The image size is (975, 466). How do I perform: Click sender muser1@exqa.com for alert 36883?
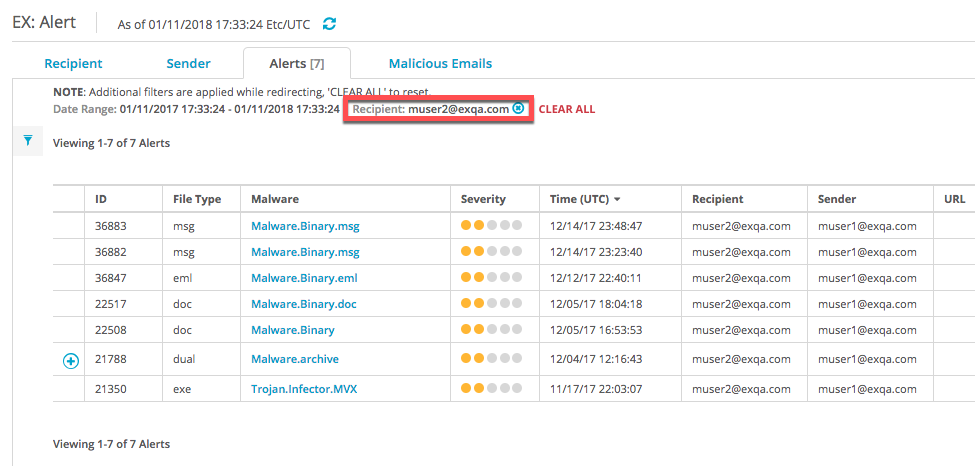click(x=867, y=226)
